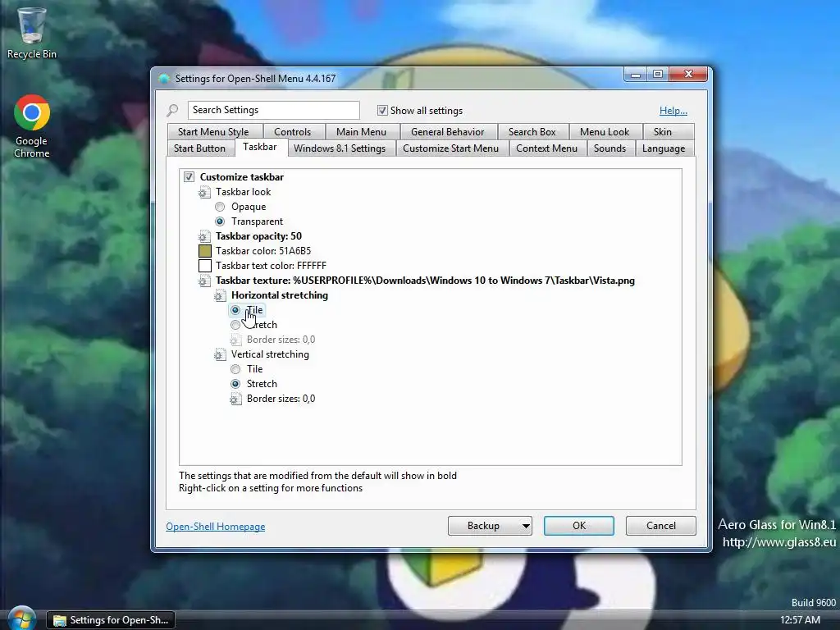
Task: Open the Menu Look tab
Action: click(605, 132)
